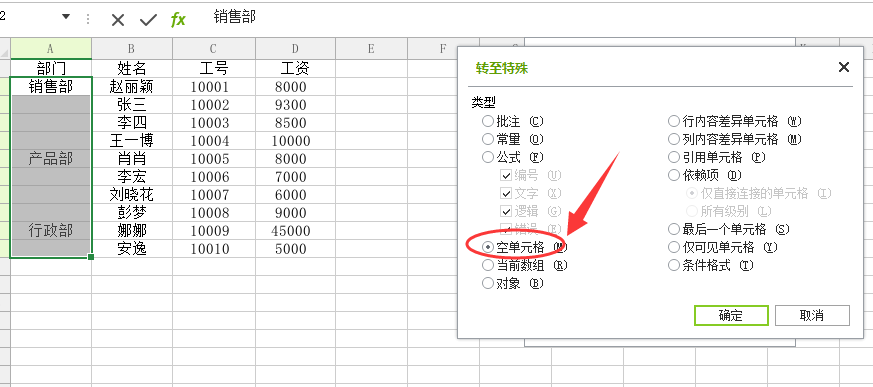This screenshot has width=873, height=387.
Task: Click the 取消 button
Action: [812, 315]
